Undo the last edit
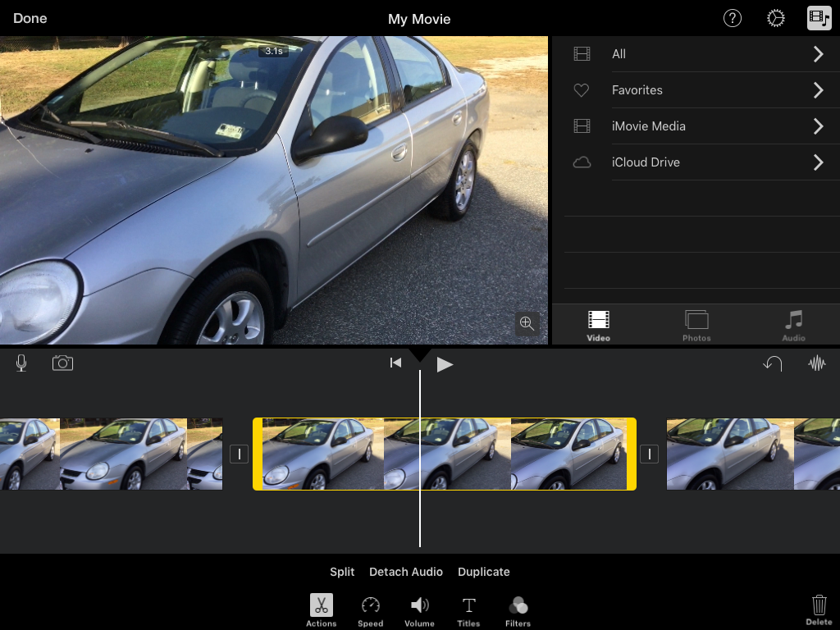 [773, 363]
